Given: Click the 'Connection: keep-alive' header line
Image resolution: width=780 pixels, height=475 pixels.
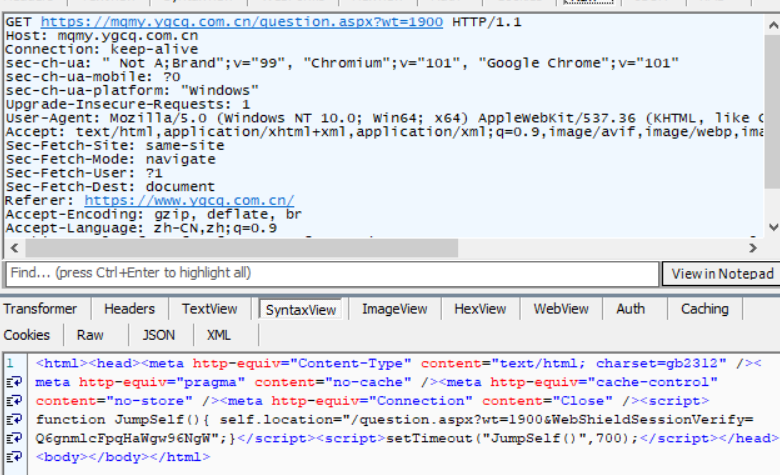Looking at the screenshot, I should [x=101, y=49].
